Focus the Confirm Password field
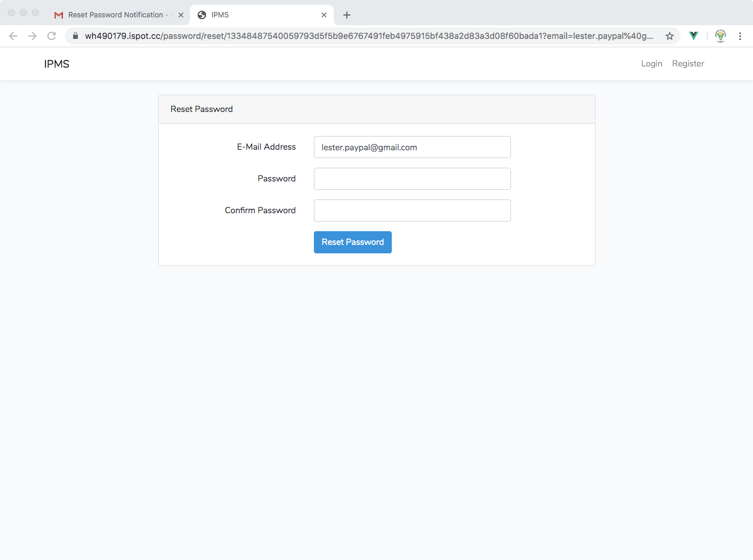The width and height of the screenshot is (753, 560). pyautogui.click(x=412, y=211)
